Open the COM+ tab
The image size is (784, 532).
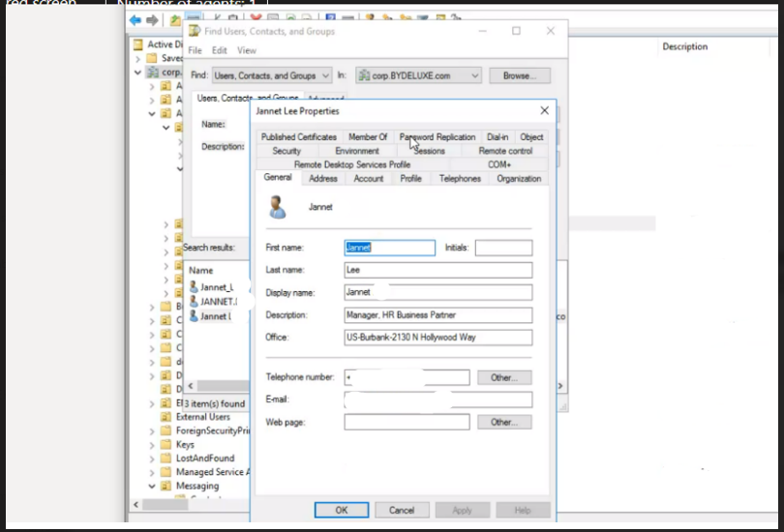(x=499, y=164)
